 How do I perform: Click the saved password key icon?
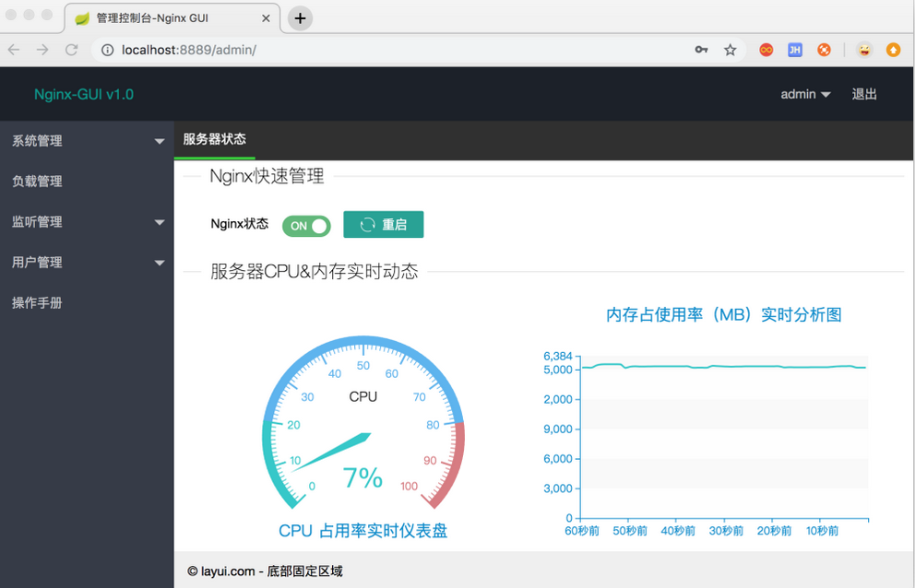pos(701,50)
